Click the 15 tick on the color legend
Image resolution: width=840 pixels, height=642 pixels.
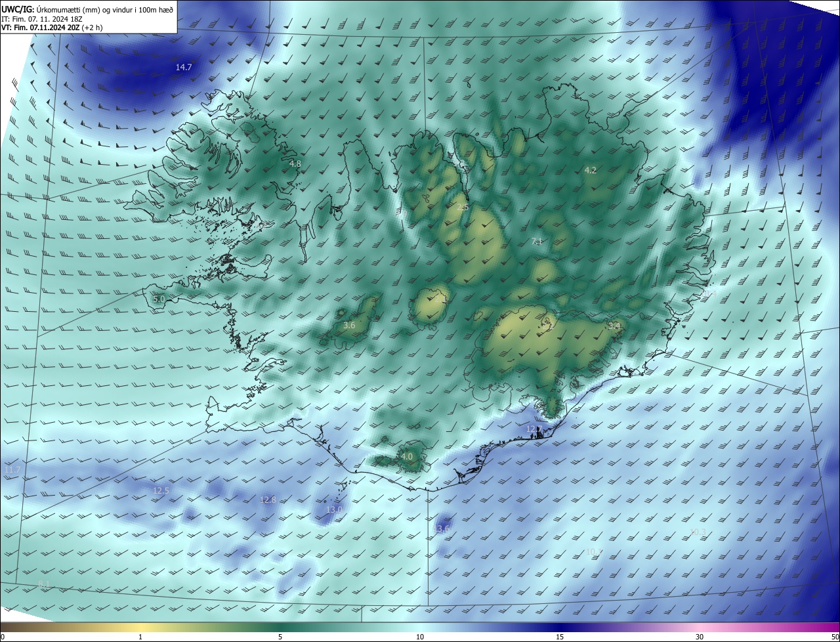(x=560, y=637)
